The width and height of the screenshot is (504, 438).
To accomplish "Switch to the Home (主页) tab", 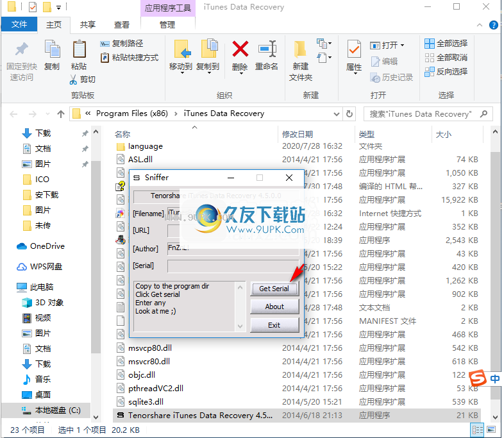I will pyautogui.click(x=54, y=25).
